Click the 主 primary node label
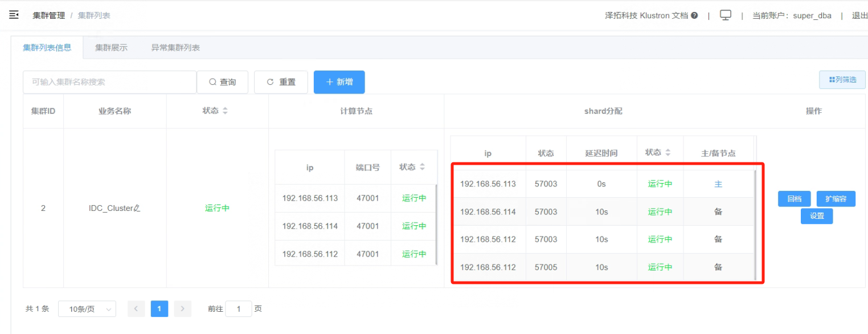868x334 pixels. pos(718,184)
